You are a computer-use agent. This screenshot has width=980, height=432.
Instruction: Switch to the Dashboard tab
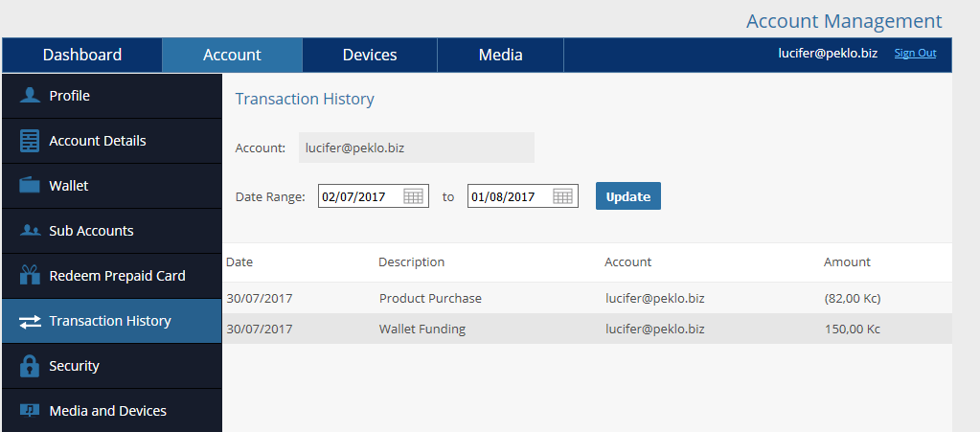click(x=81, y=55)
